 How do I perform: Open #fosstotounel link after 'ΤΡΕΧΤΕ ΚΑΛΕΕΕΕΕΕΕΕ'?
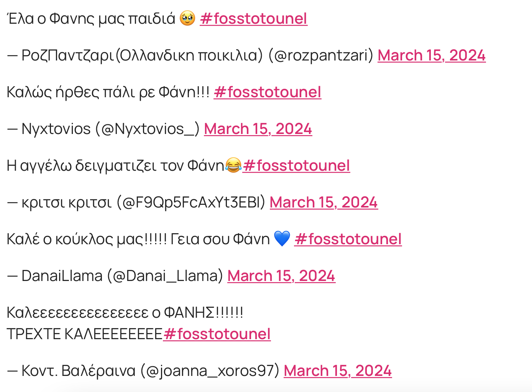217,334
